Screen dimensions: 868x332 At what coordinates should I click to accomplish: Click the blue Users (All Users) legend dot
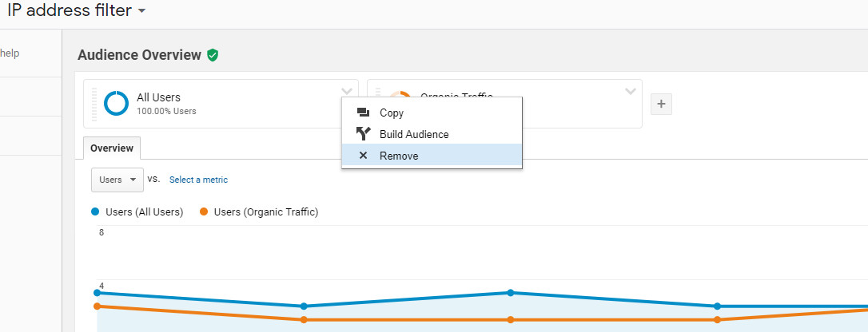click(x=95, y=211)
